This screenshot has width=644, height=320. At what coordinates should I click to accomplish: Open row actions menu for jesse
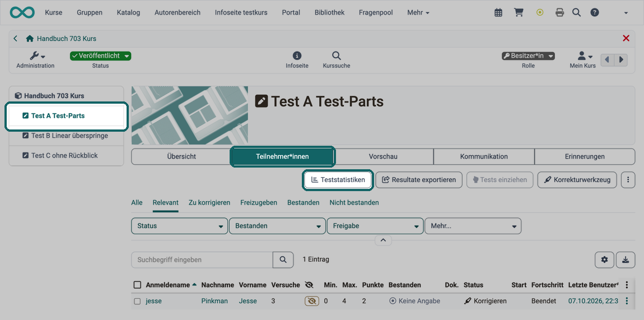(x=627, y=301)
